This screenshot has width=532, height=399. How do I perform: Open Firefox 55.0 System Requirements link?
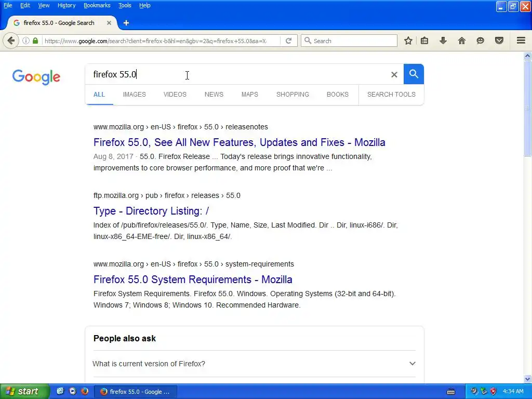click(193, 280)
